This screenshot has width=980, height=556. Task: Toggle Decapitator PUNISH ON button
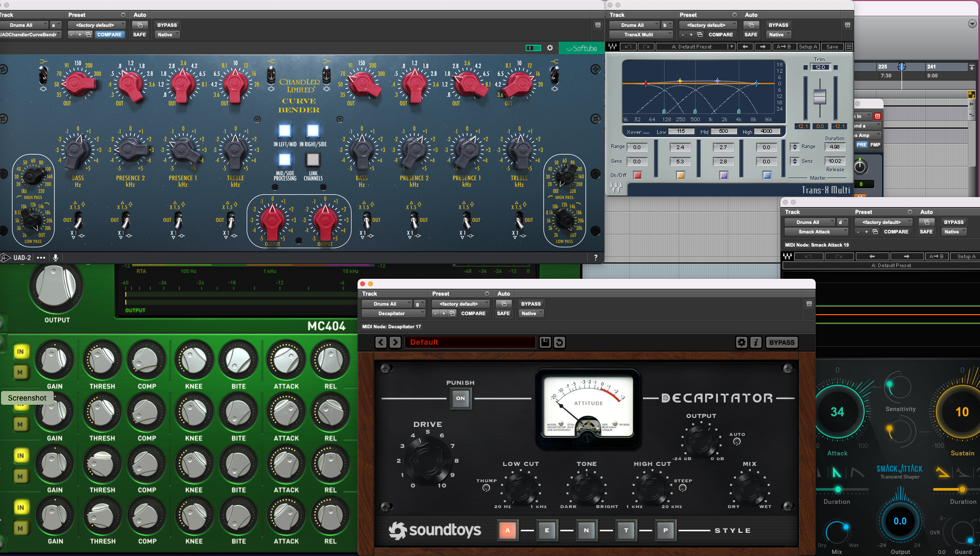pyautogui.click(x=460, y=398)
